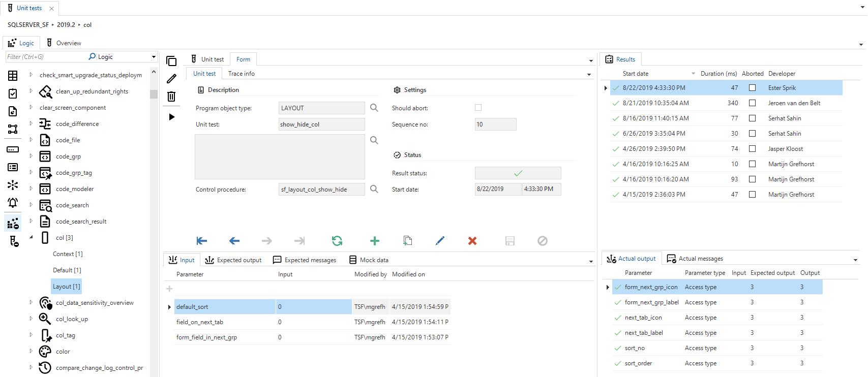Expand the code_search_result tree node

(31, 221)
